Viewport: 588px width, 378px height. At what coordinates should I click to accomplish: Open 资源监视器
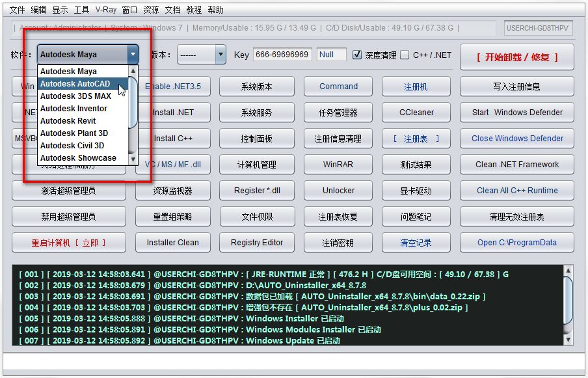point(173,191)
